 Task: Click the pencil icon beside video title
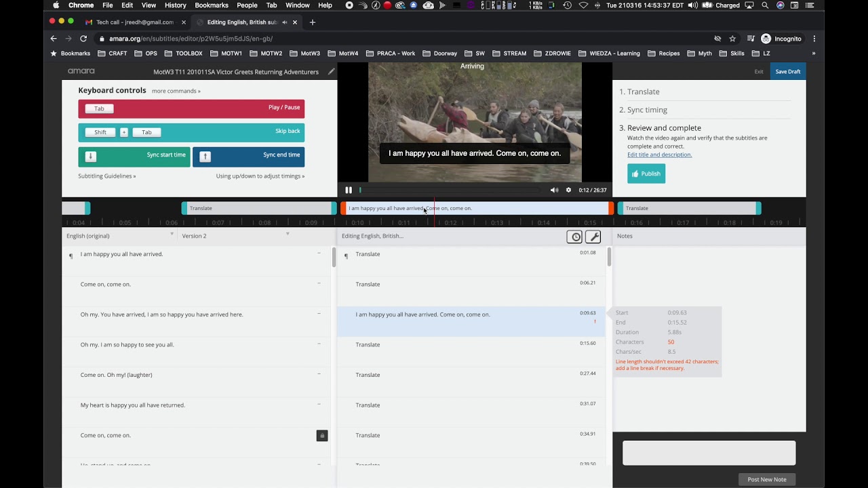pyautogui.click(x=331, y=71)
